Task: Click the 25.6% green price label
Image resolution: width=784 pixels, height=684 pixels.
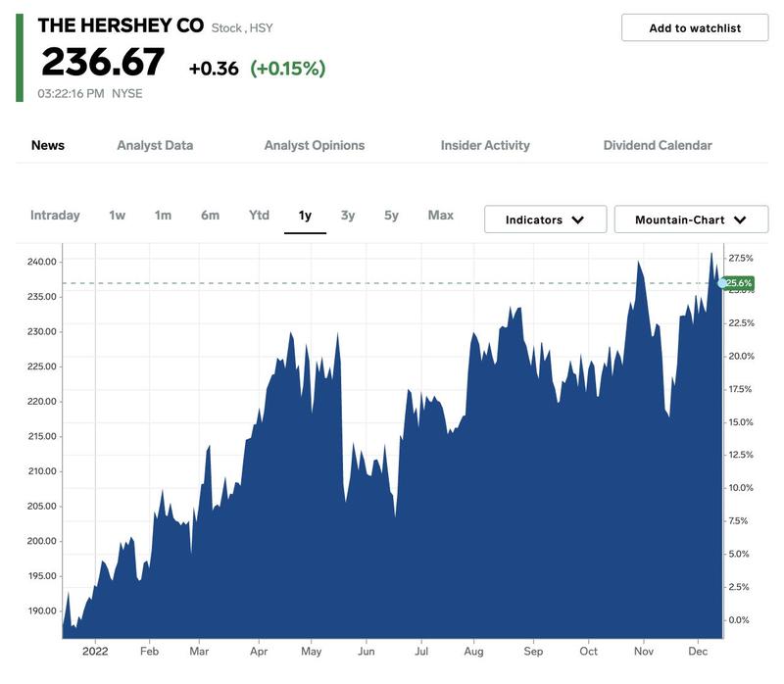Action: 740,283
